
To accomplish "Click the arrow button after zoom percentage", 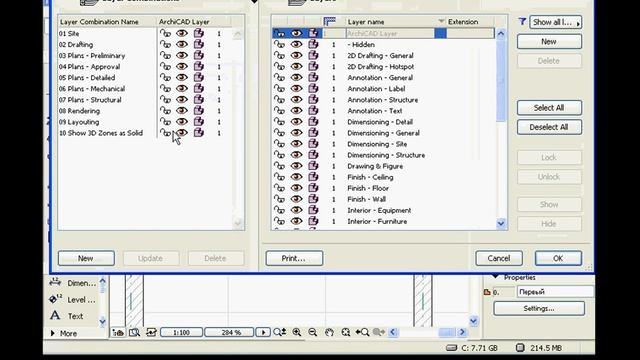I will tap(263, 333).
